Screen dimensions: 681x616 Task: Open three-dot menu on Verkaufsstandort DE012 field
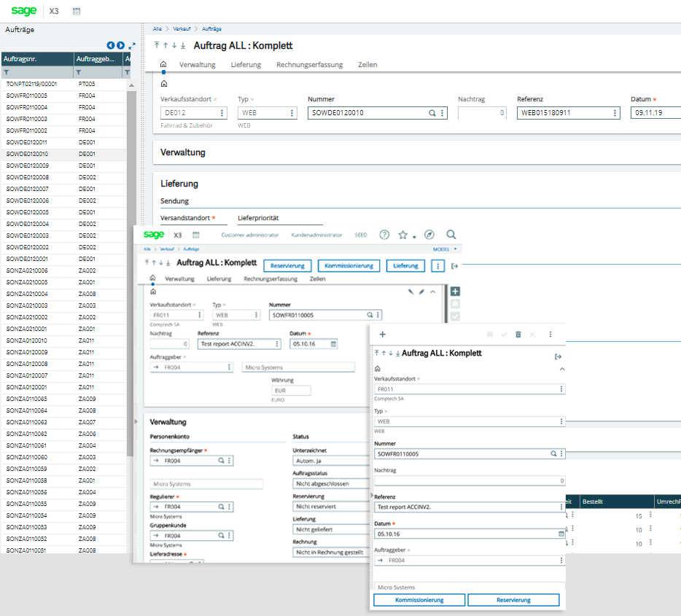[222, 113]
